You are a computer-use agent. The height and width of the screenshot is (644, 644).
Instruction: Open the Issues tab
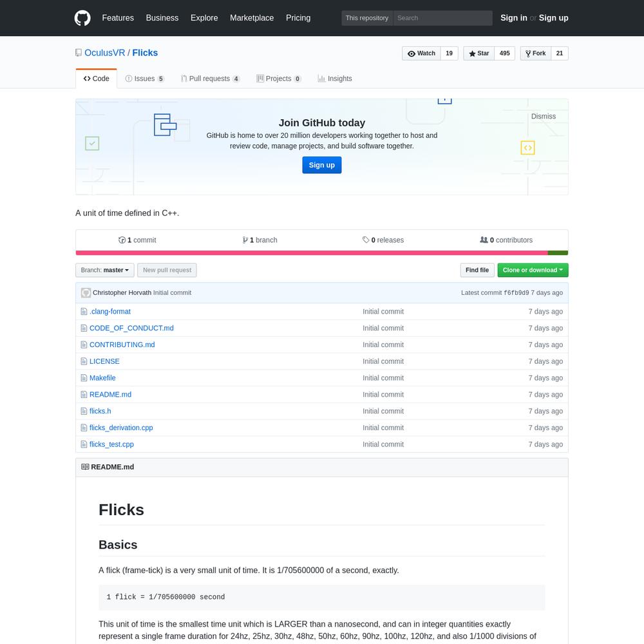(144, 79)
